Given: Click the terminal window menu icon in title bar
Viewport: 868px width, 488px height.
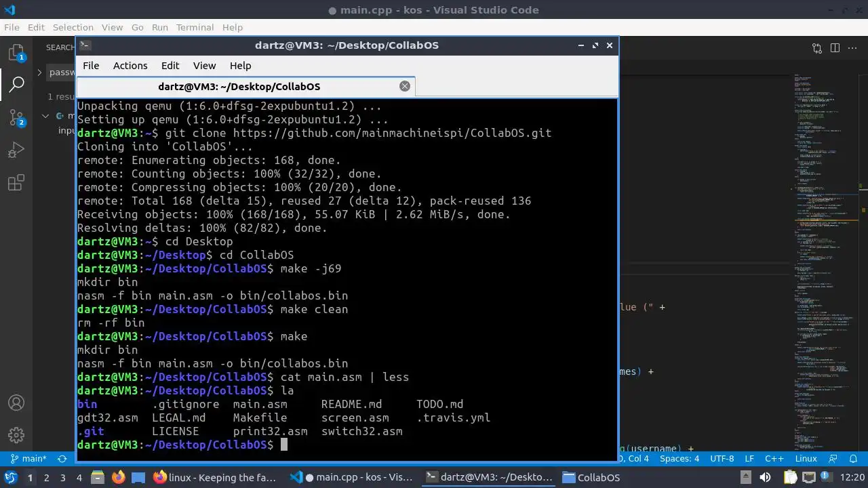Looking at the screenshot, I should pyautogui.click(x=85, y=45).
